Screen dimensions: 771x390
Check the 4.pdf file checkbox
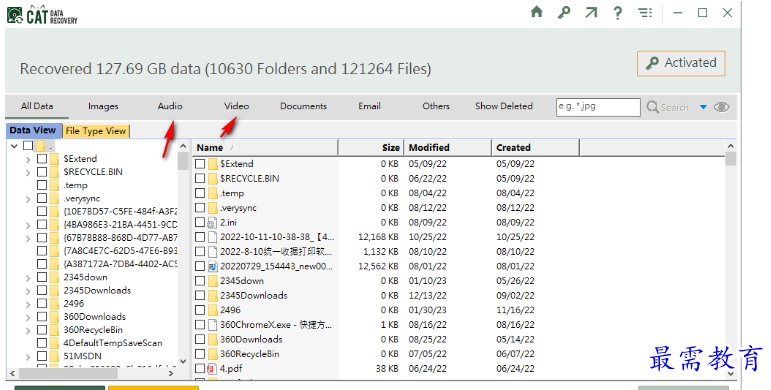(x=200, y=368)
